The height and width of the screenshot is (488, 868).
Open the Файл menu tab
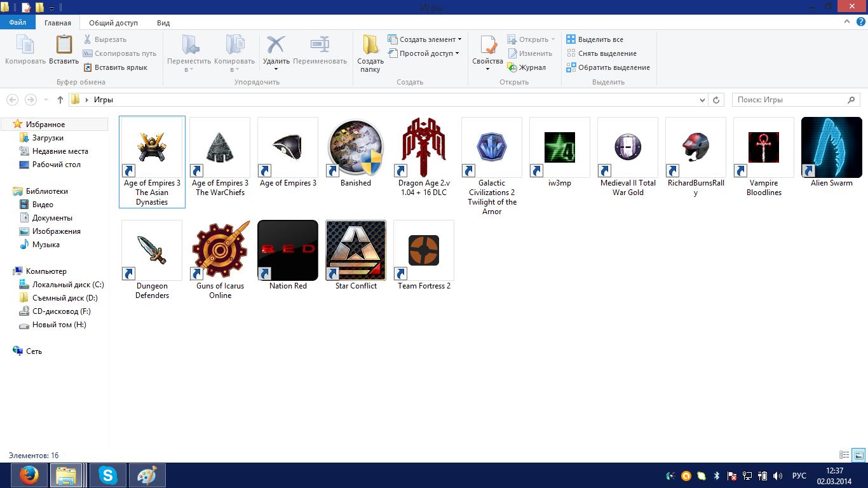click(18, 22)
